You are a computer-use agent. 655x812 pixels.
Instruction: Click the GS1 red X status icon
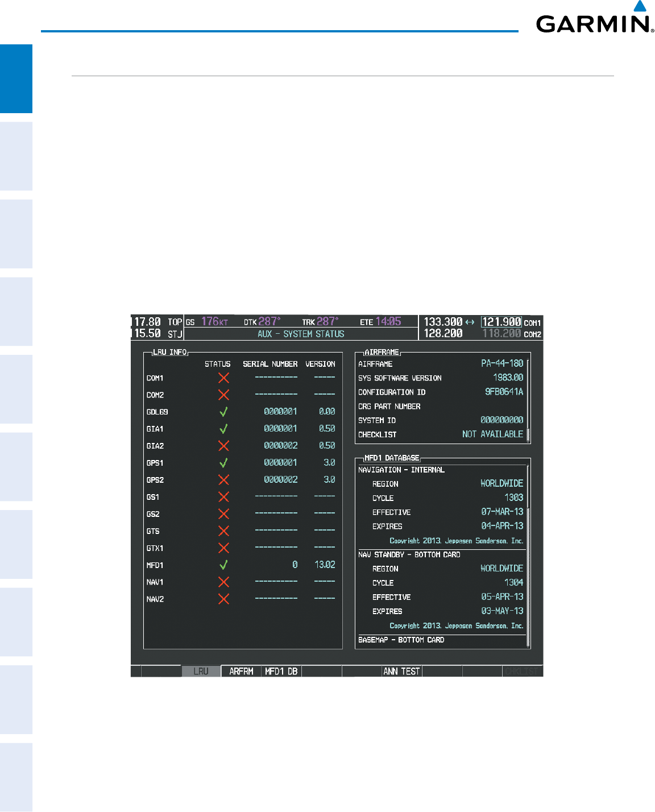pyautogui.click(x=223, y=497)
